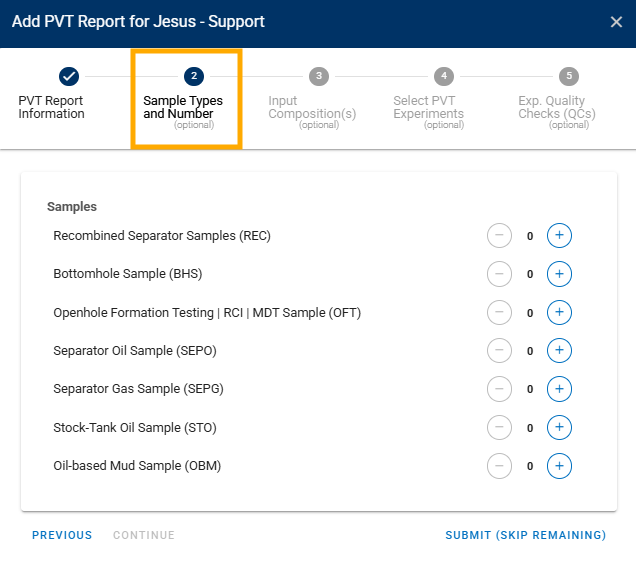Click SUBMIT (SKIP REMAINING) link
636x572 pixels.
click(x=526, y=535)
